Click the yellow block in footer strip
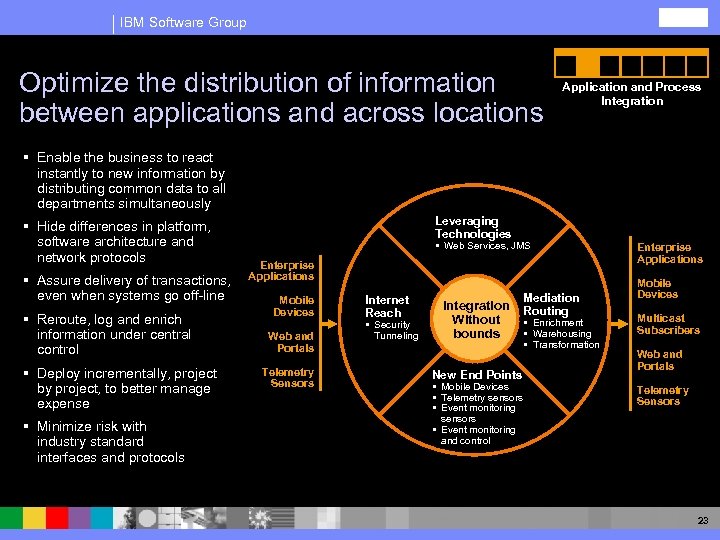 [34, 518]
